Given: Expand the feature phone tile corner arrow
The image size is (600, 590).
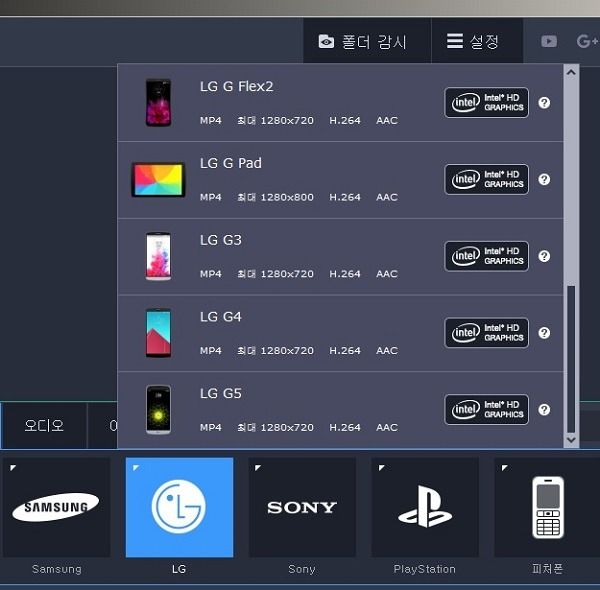Looking at the screenshot, I should [504, 468].
